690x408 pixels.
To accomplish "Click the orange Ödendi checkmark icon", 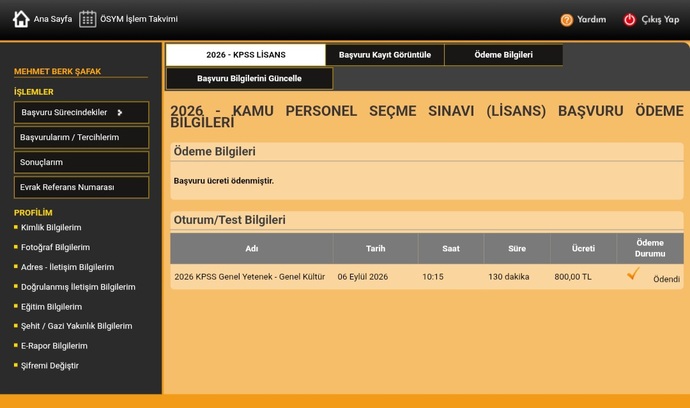I will click(633, 274).
